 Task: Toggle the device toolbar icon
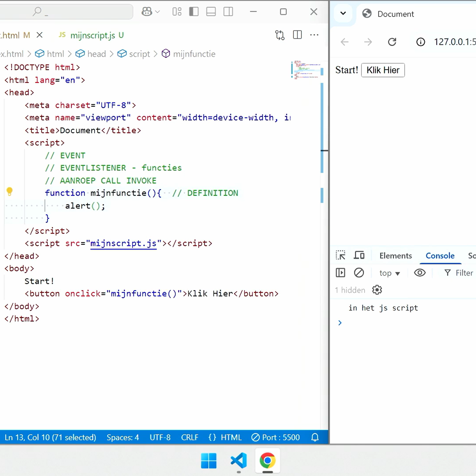click(359, 255)
